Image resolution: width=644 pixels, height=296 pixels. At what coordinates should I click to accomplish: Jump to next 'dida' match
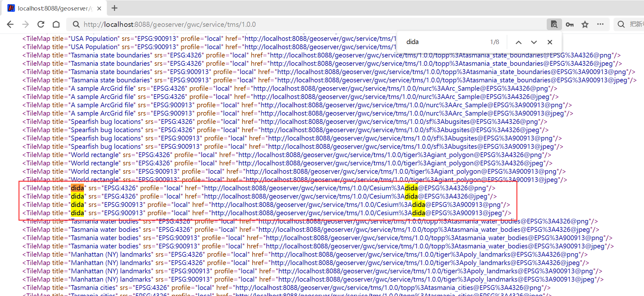coord(534,42)
